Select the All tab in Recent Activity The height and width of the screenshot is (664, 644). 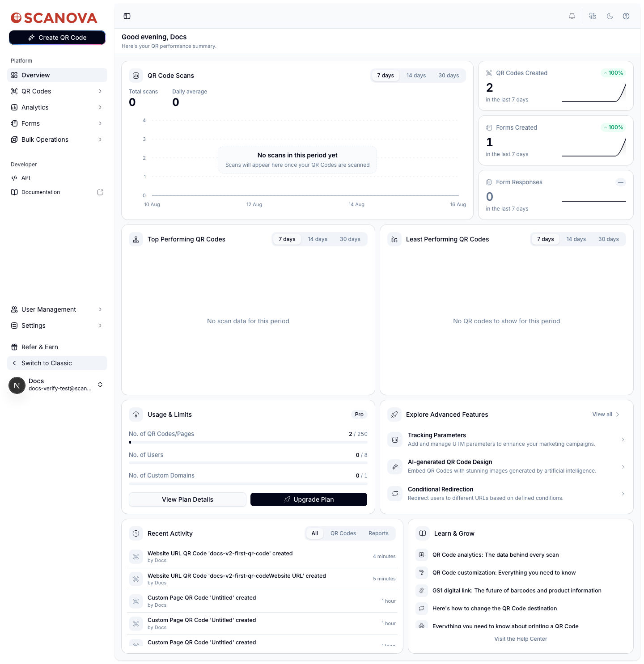pyautogui.click(x=315, y=533)
